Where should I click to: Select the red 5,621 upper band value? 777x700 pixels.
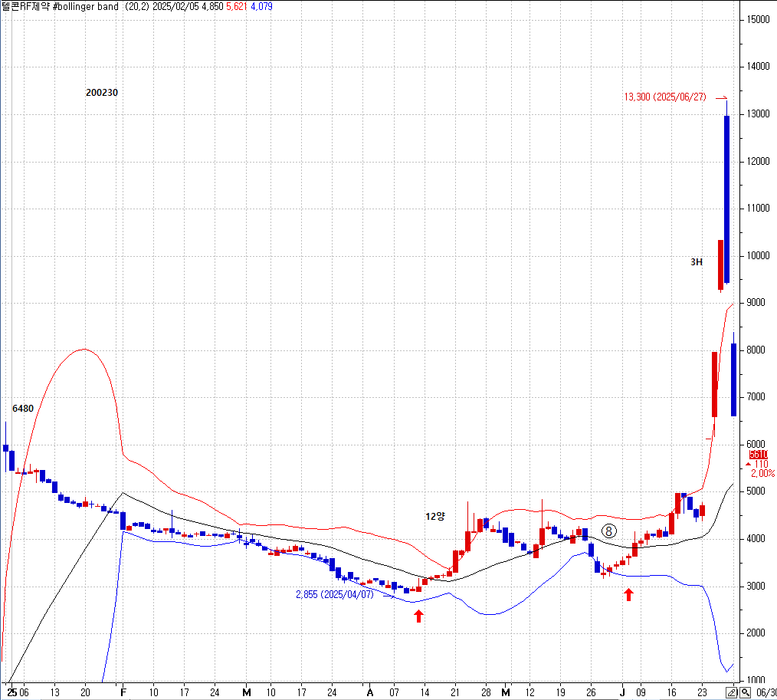[237, 6]
